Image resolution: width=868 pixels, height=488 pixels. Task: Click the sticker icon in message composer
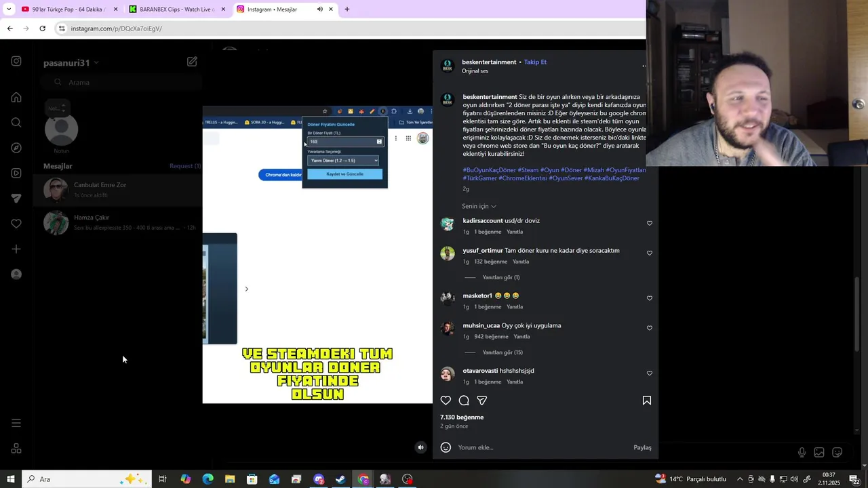coord(837,452)
